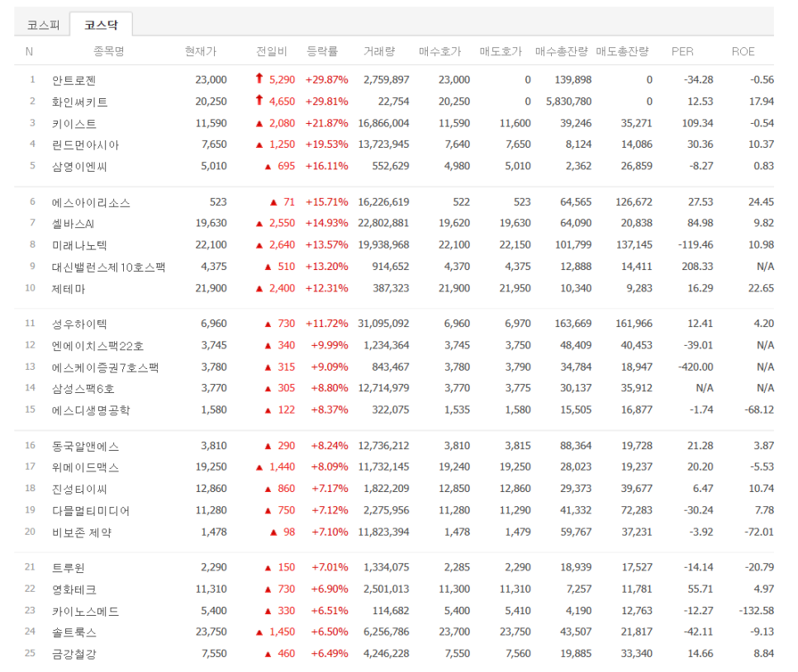Click the 거래량 column header

pyautogui.click(x=379, y=51)
